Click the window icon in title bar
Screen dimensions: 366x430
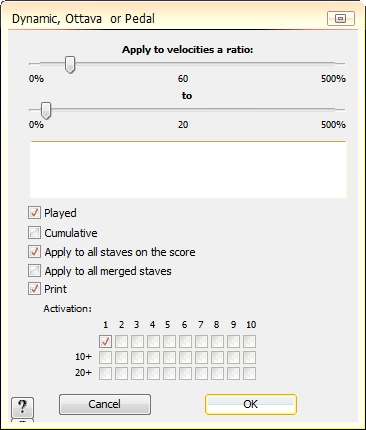(x=340, y=19)
